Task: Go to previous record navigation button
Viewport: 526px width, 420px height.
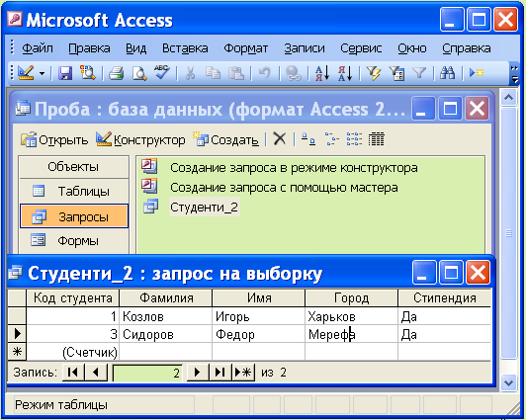Action: click(x=96, y=372)
